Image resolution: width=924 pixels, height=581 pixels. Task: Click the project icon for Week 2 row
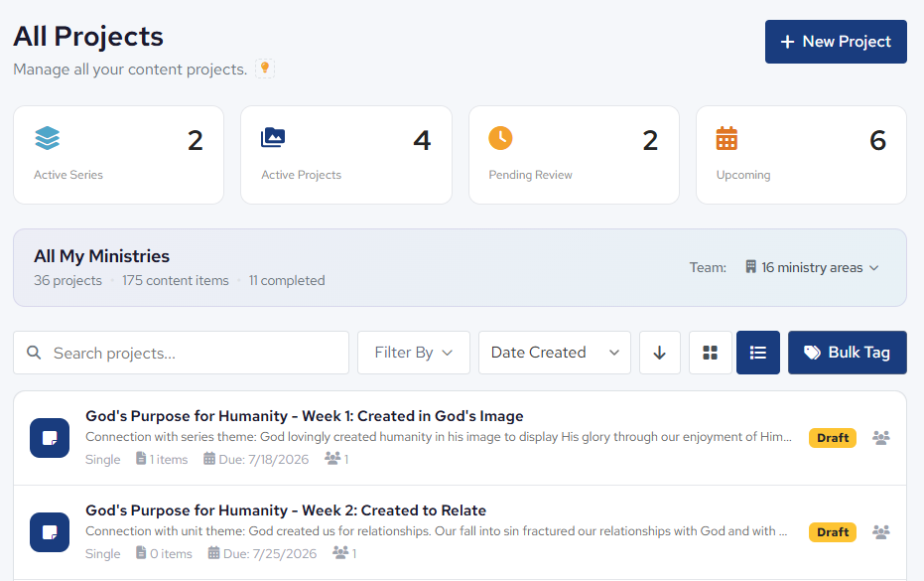(50, 532)
